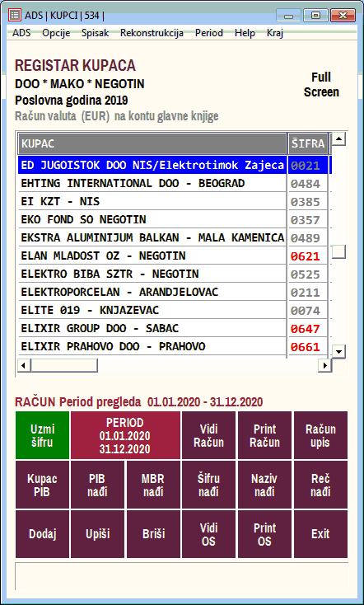The width and height of the screenshot is (364, 605).
Task: Click the vertical scrollbar up arrow
Action: [339, 138]
